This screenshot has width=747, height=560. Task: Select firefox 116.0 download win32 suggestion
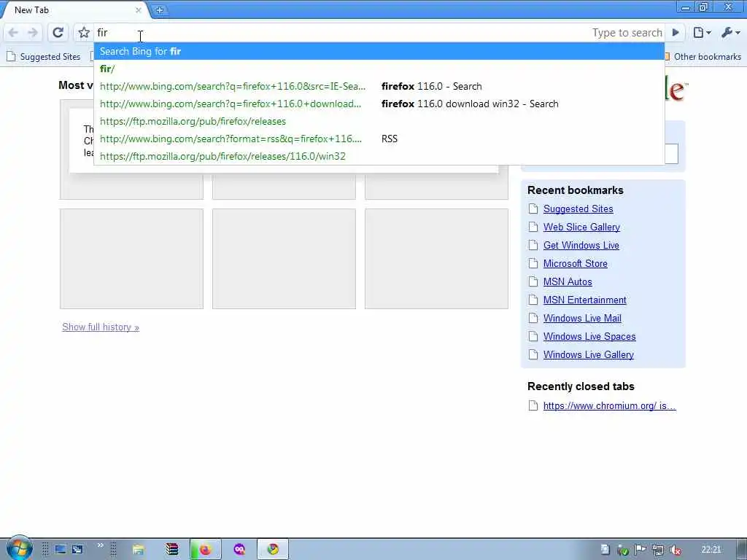point(379,104)
